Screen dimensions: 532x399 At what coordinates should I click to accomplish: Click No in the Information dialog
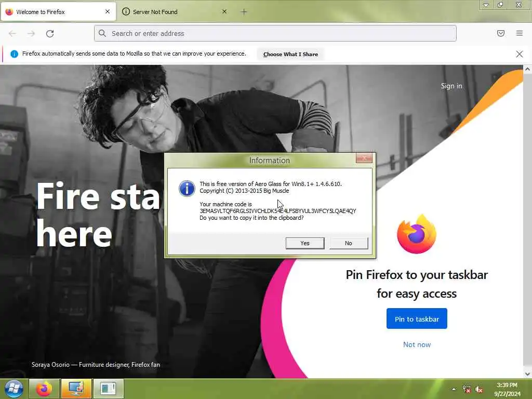349,243
